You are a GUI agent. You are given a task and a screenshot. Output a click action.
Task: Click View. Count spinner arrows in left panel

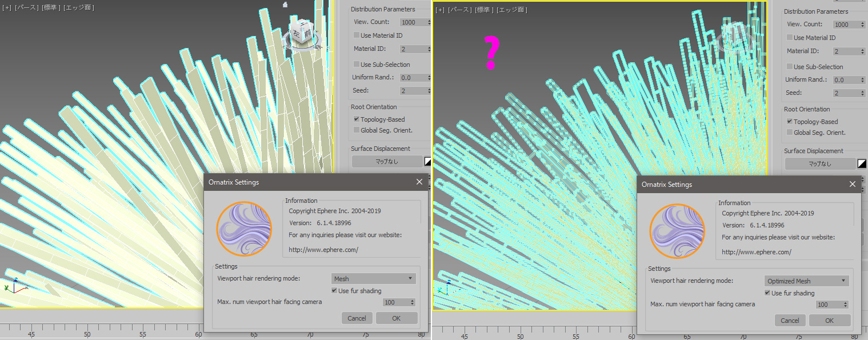pos(429,22)
